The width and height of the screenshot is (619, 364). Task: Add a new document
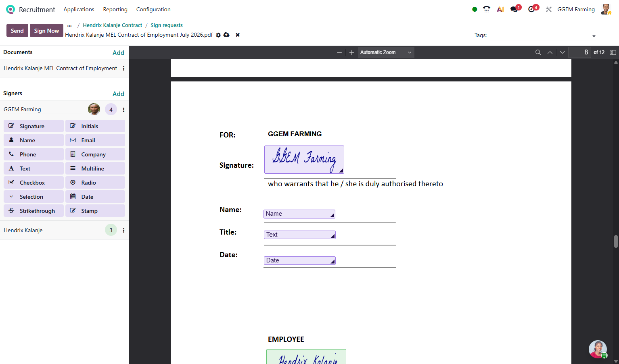118,53
